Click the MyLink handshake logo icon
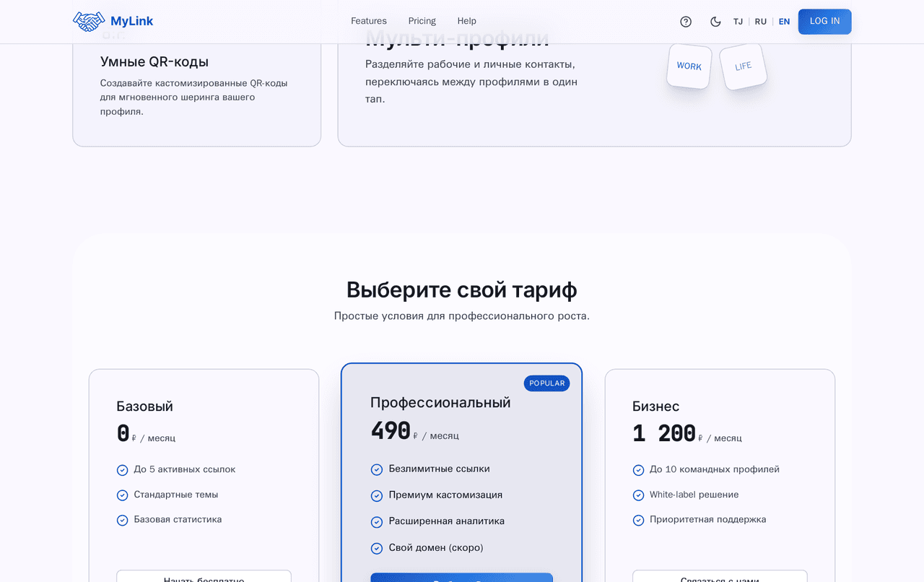 pos(89,21)
